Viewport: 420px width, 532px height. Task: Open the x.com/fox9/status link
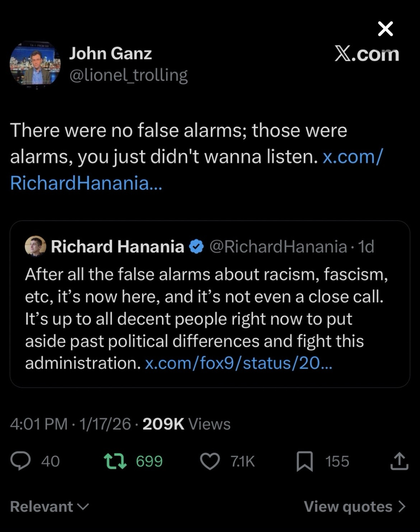pyautogui.click(x=238, y=363)
